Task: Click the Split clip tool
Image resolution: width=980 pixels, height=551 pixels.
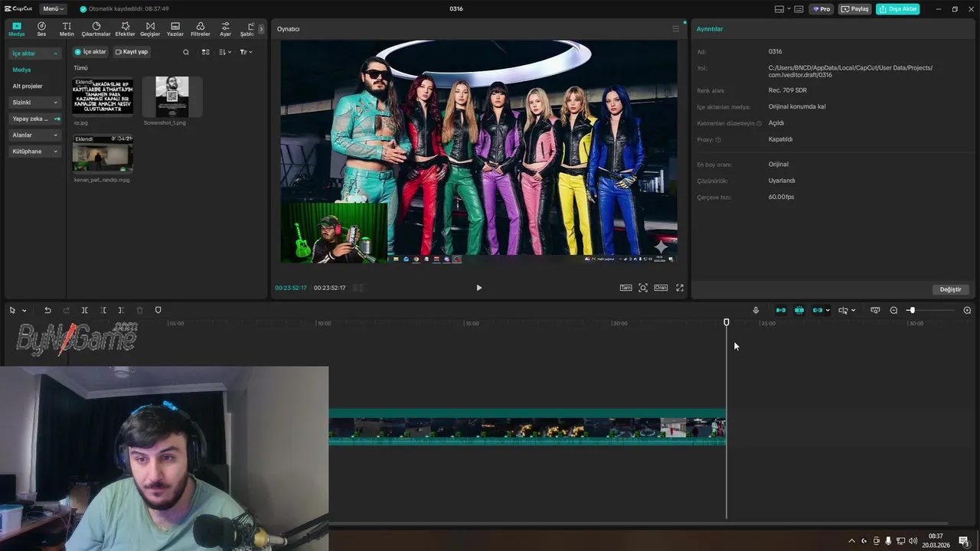Action: pyautogui.click(x=84, y=310)
